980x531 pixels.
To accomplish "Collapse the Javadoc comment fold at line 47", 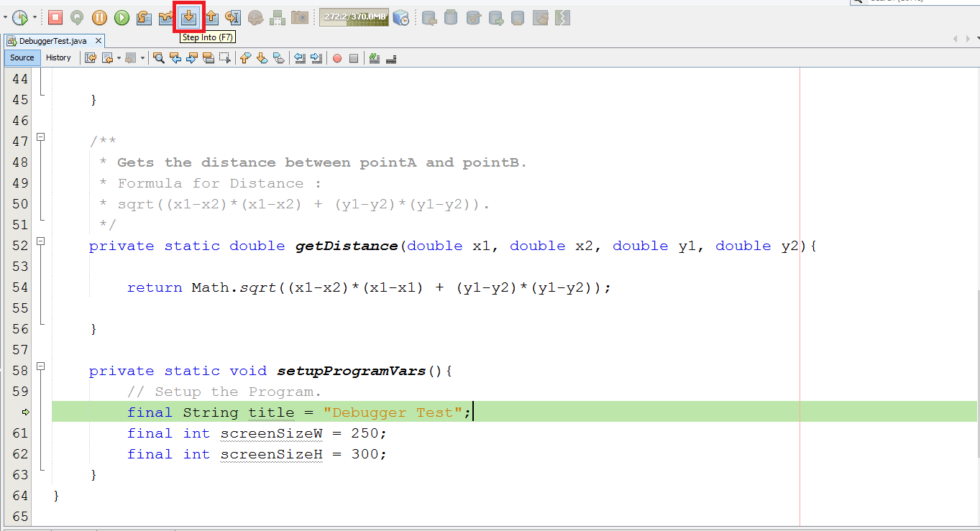I will coord(41,137).
